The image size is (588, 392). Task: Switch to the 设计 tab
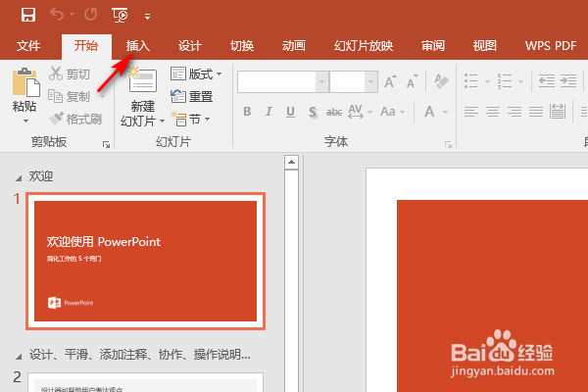tap(190, 46)
